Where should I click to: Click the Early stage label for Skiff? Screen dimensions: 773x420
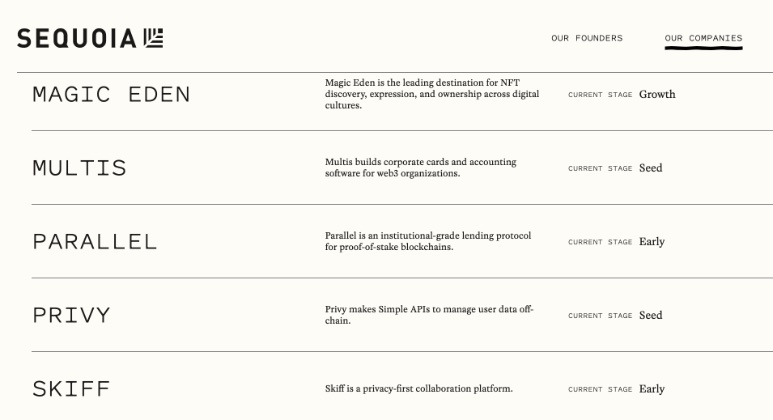tap(652, 389)
